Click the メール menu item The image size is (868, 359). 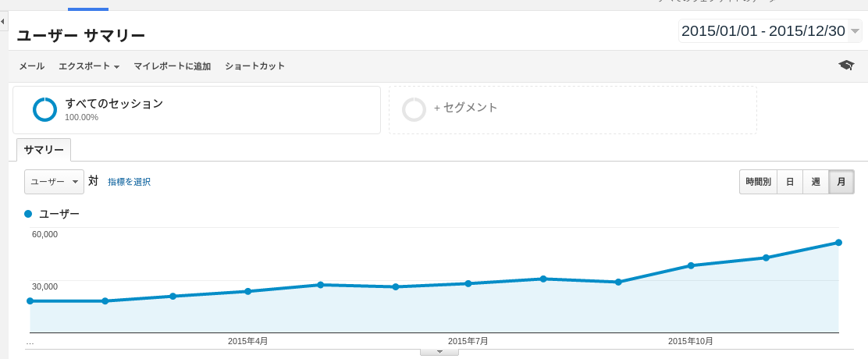pos(31,66)
